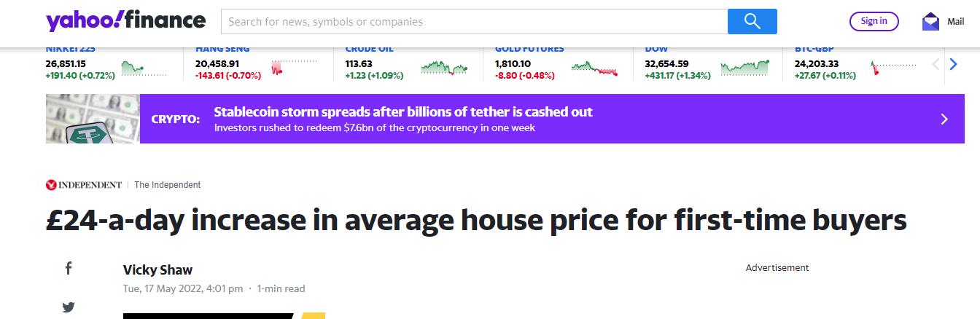View the Gold Futures quote
This screenshot has width=980, height=319.
click(x=529, y=50)
